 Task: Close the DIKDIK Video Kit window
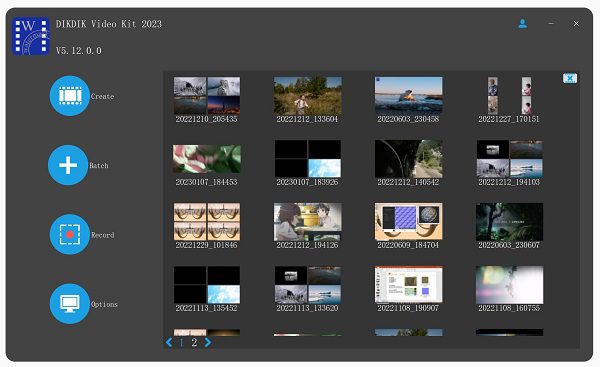coord(576,24)
